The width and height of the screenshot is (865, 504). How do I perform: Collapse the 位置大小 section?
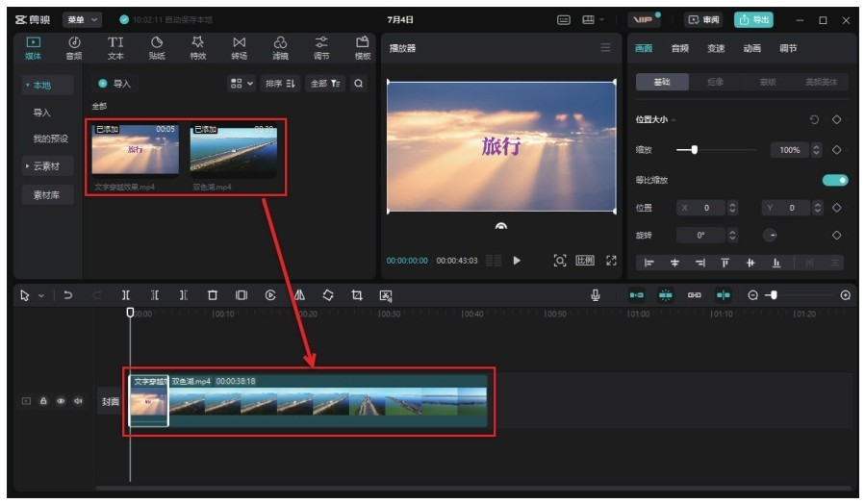point(674,119)
